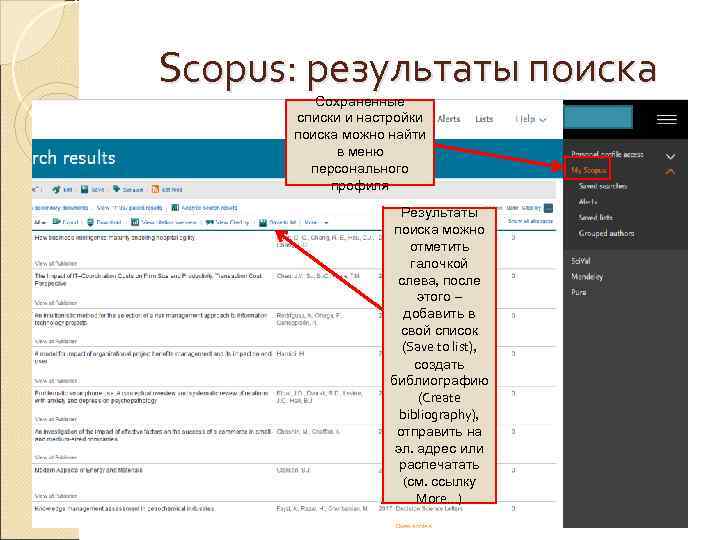The width and height of the screenshot is (720, 540).
Task: Collapse the My Scopus section chevron
Action: pyautogui.click(x=670, y=172)
